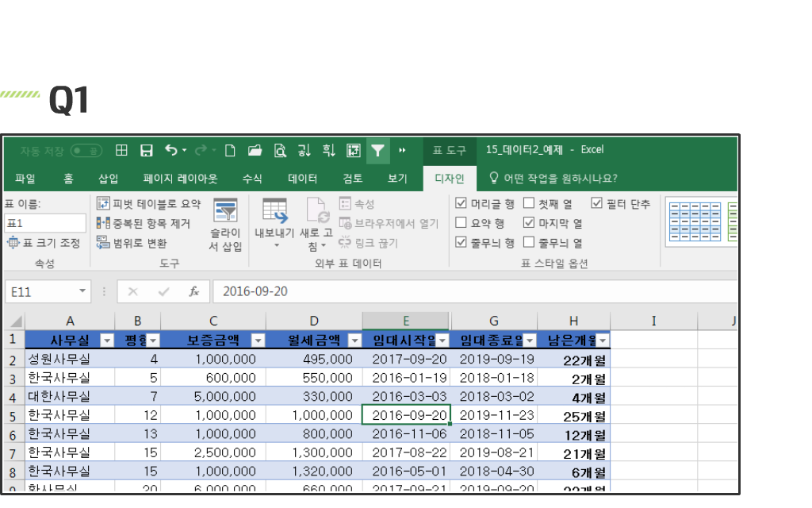Toggle the AutoSave switch
Image resolution: width=812 pixels, height=508 pixels.
(86, 151)
